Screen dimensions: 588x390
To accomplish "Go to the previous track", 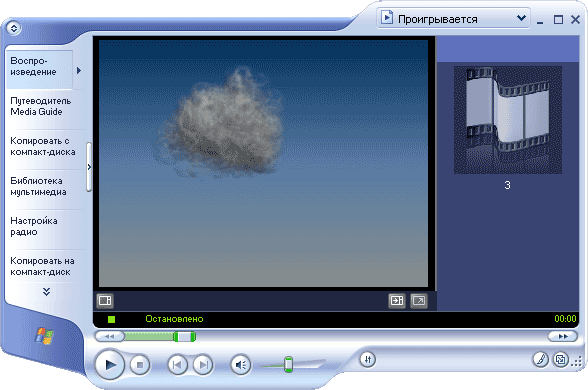I will [177, 364].
